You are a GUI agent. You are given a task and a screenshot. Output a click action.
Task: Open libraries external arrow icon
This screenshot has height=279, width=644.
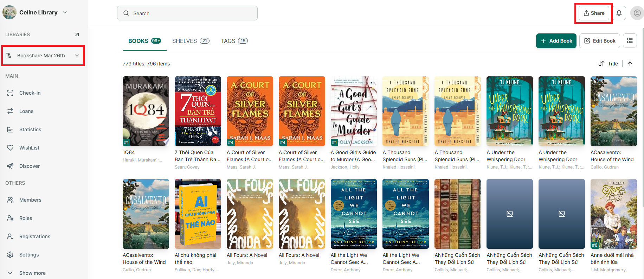[77, 34]
